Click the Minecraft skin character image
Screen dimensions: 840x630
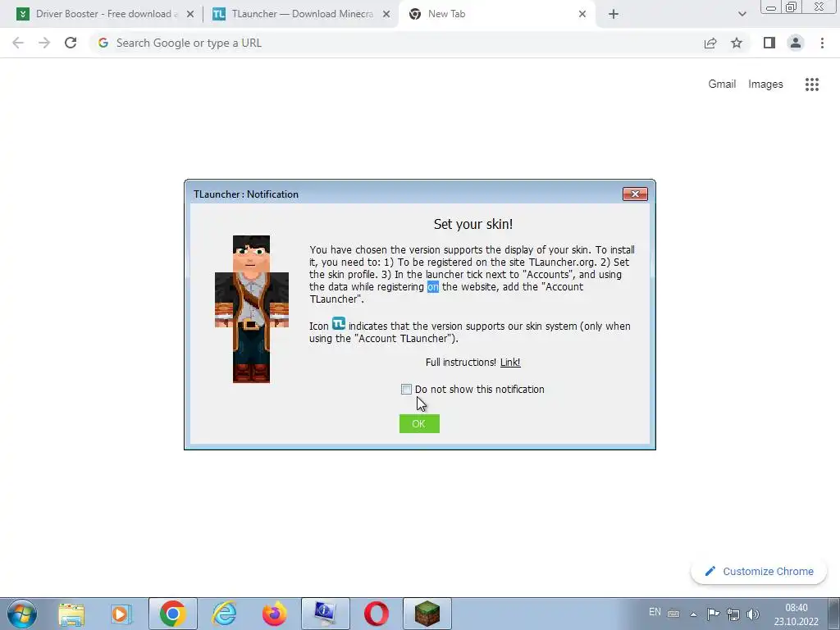point(251,309)
